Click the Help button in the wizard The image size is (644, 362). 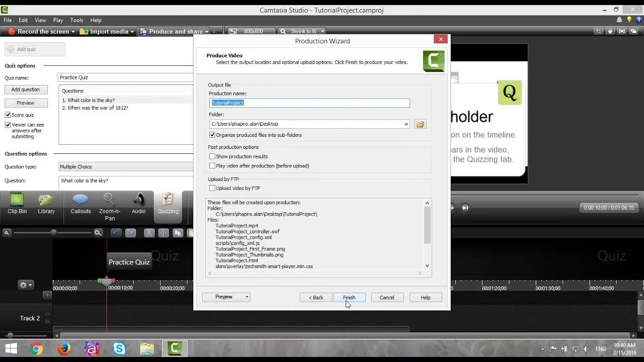pyautogui.click(x=426, y=298)
